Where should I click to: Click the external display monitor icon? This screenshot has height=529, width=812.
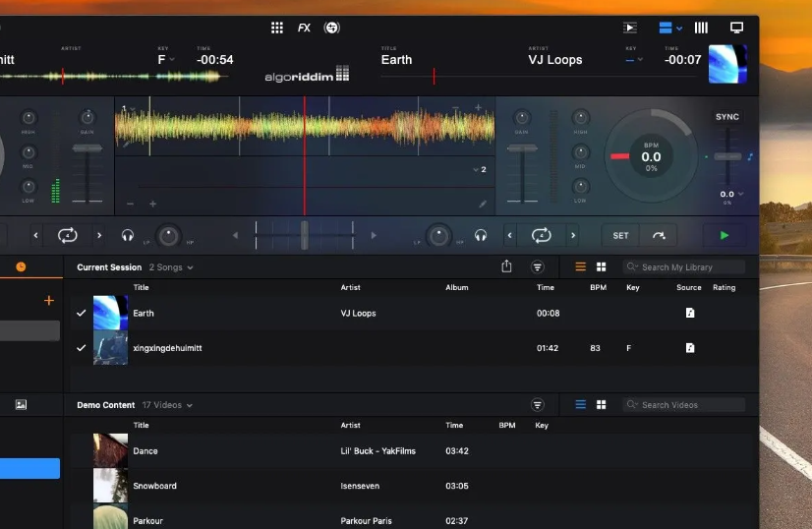pos(736,28)
